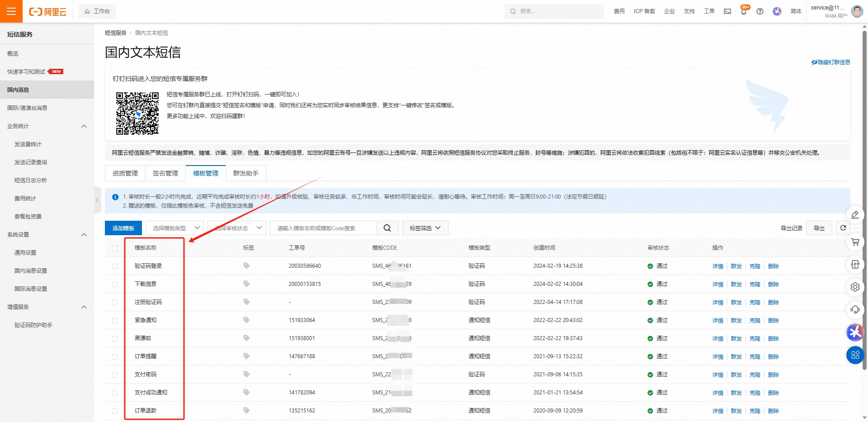Tick the checkbox for the 验证码登录 template

point(115,266)
